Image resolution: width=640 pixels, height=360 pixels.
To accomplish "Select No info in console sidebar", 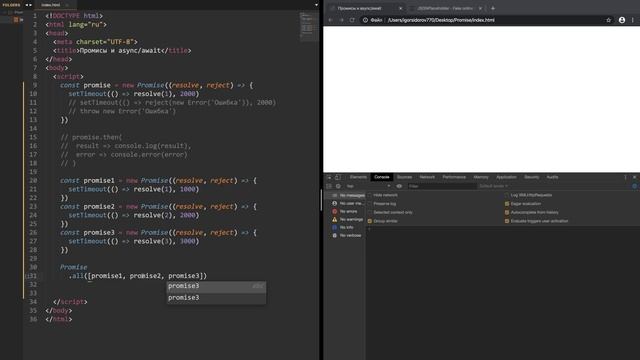I will coord(345,227).
